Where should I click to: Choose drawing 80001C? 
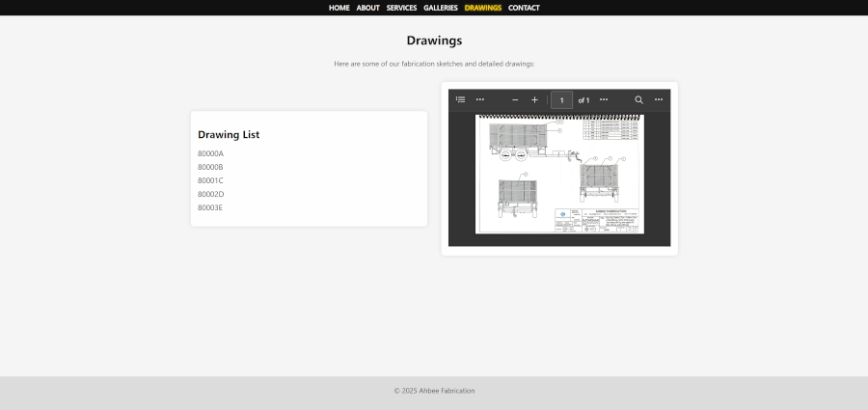pyautogui.click(x=210, y=180)
